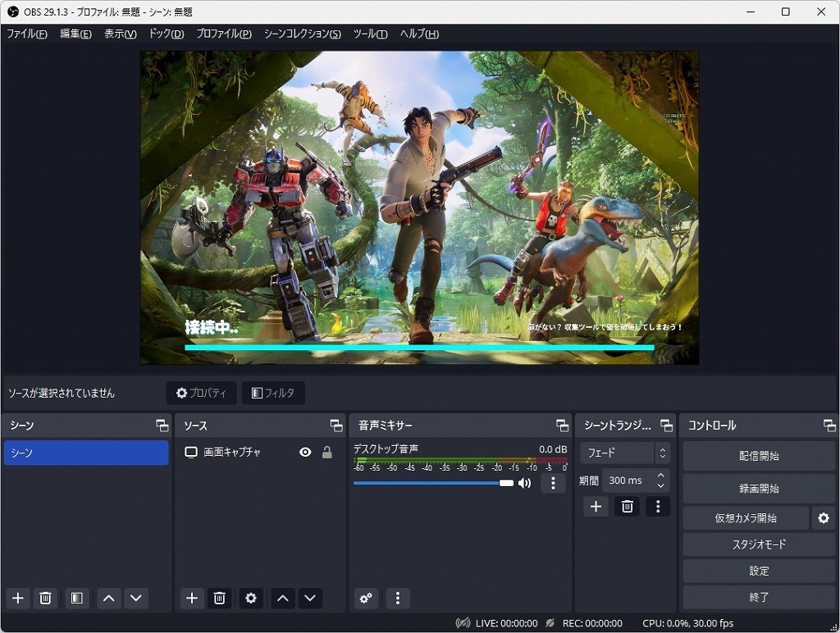Hide the 画面キャプチャ source
This screenshot has height=633, width=840.
pos(305,452)
